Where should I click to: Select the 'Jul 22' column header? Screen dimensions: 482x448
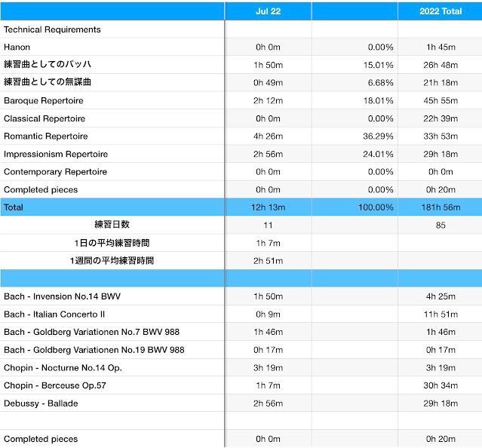pyautogui.click(x=268, y=11)
